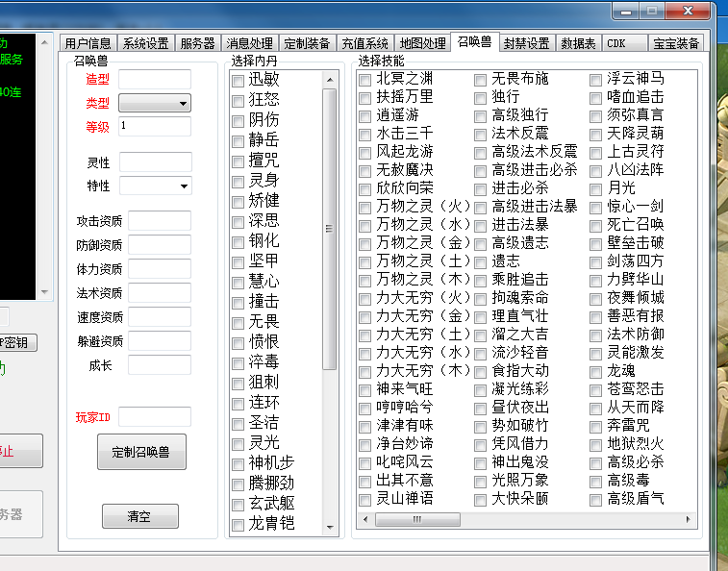Check the 狂怒 checkbox

click(x=238, y=101)
